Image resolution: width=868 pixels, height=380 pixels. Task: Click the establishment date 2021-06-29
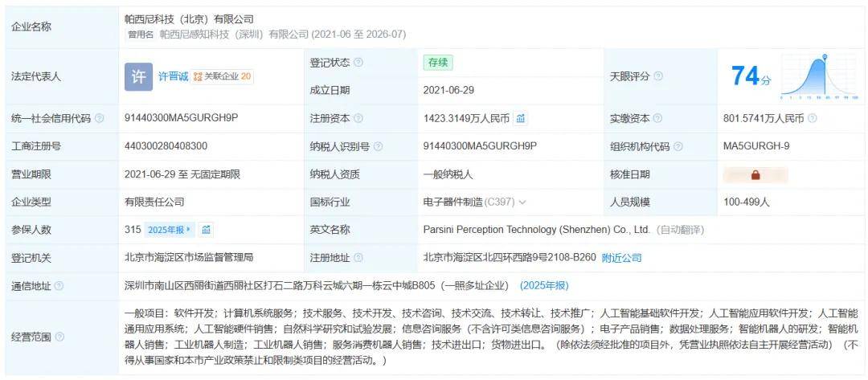tap(448, 90)
